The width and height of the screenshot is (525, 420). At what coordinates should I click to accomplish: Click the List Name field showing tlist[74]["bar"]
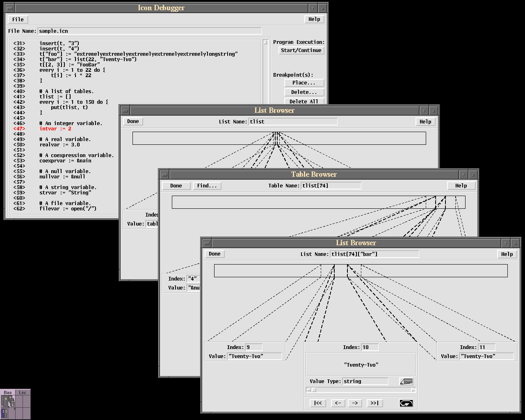click(374, 254)
